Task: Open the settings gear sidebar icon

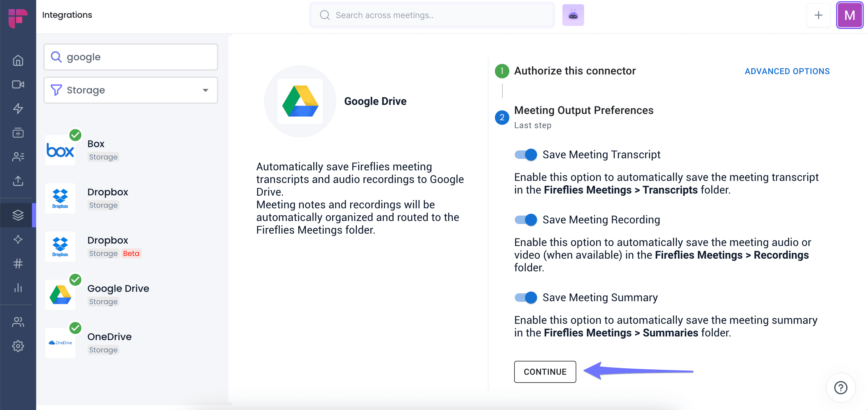Action: tap(18, 346)
